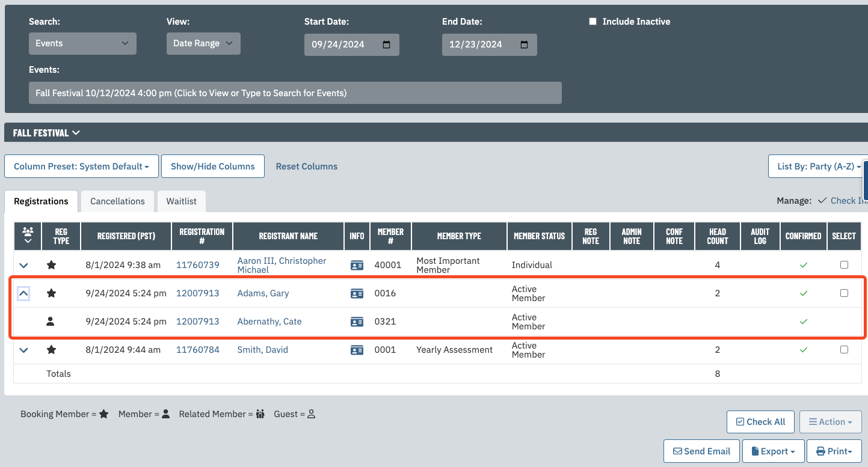Image resolution: width=868 pixels, height=467 pixels.
Task: Click End Date calendar picker icon
Action: click(x=525, y=44)
